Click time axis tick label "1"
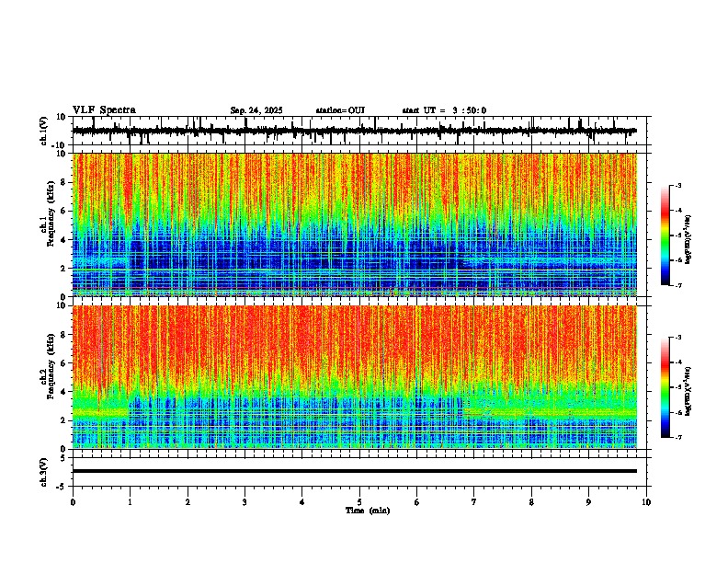Viewport: 728px width, 563px height. (x=130, y=502)
